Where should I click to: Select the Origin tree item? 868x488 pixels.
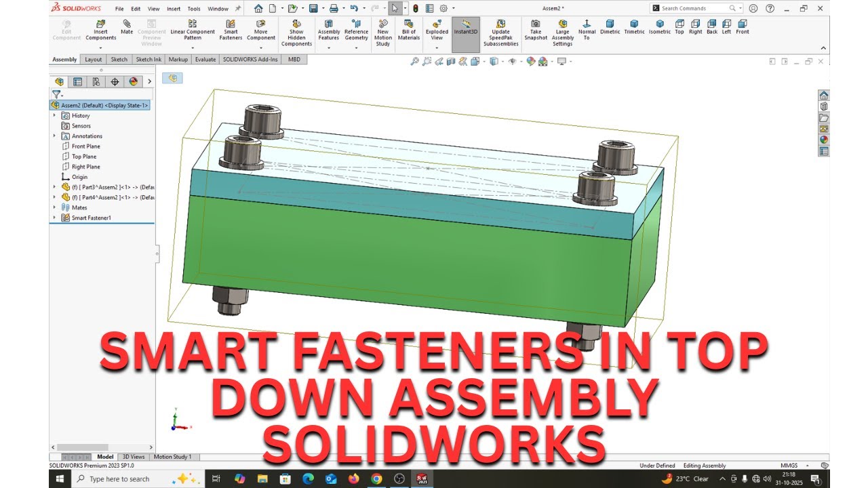coord(79,177)
